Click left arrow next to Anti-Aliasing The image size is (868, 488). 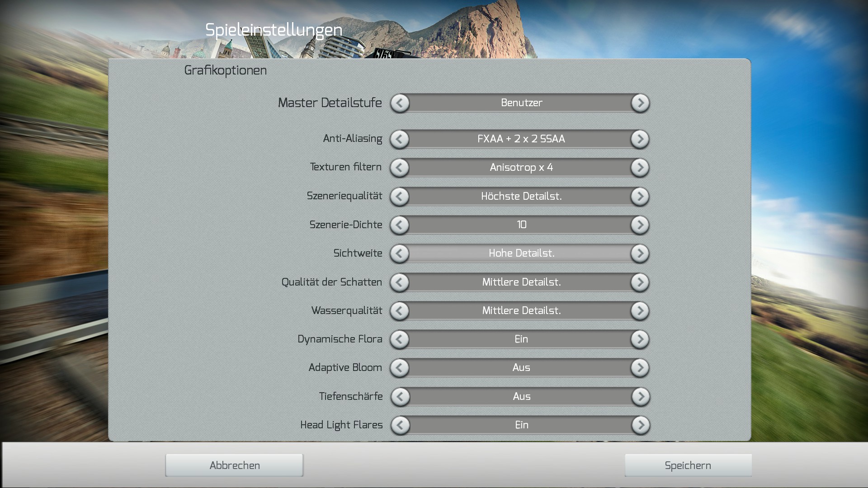[x=400, y=139]
